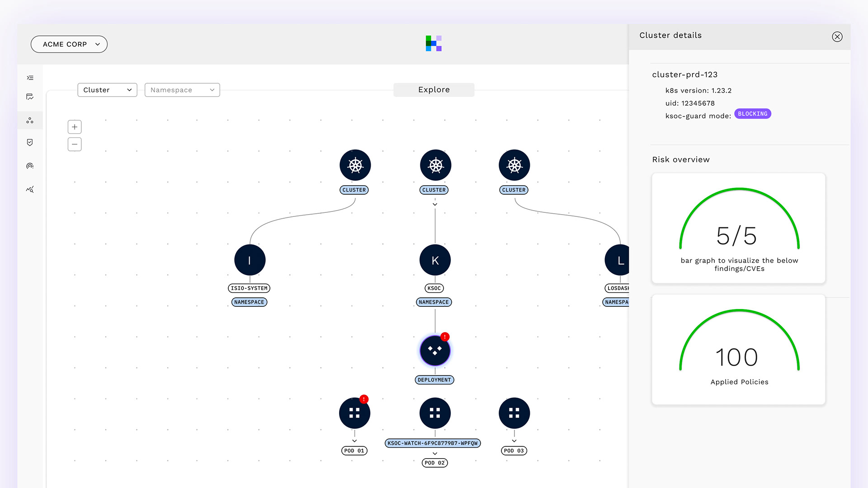Click the ISIO-SYSTEM label
This screenshot has width=868, height=488.
click(x=249, y=288)
